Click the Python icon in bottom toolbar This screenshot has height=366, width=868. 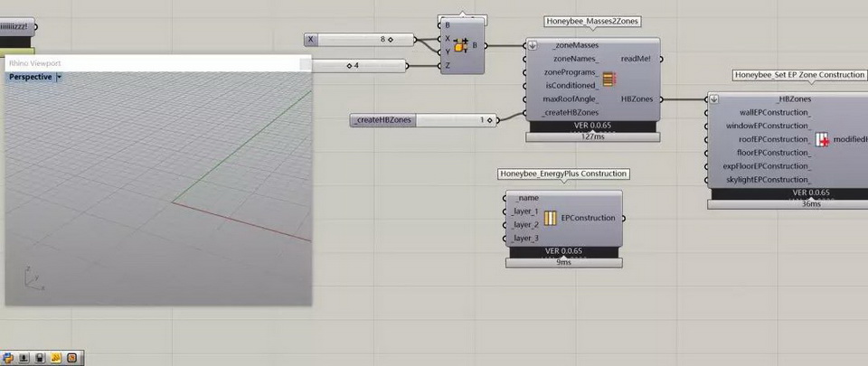pyautogui.click(x=8, y=358)
